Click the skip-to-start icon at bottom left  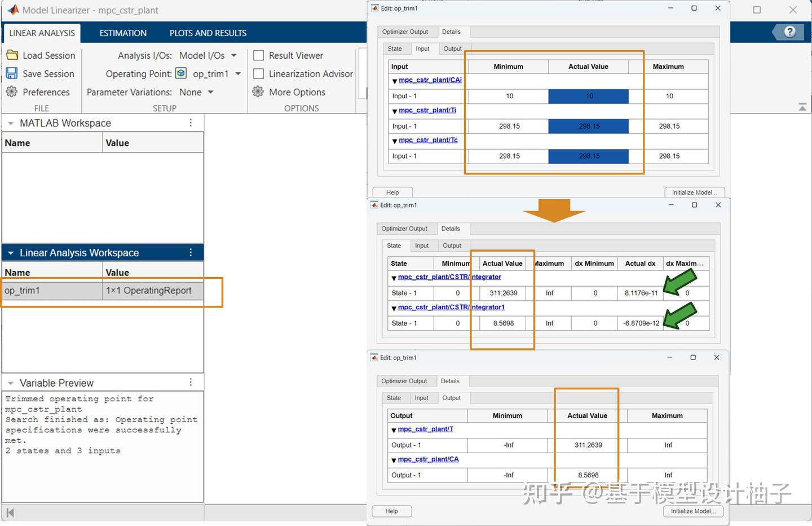point(9,512)
